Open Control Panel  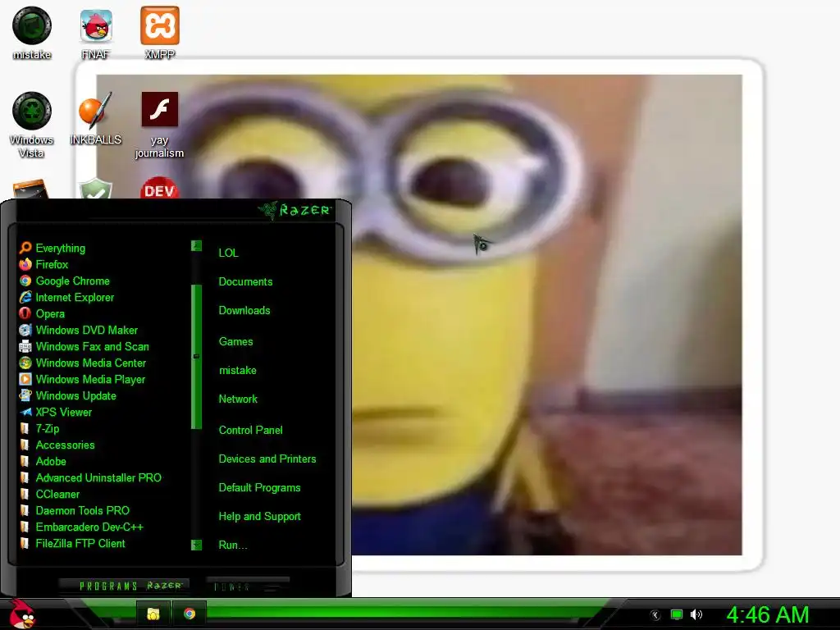251,430
